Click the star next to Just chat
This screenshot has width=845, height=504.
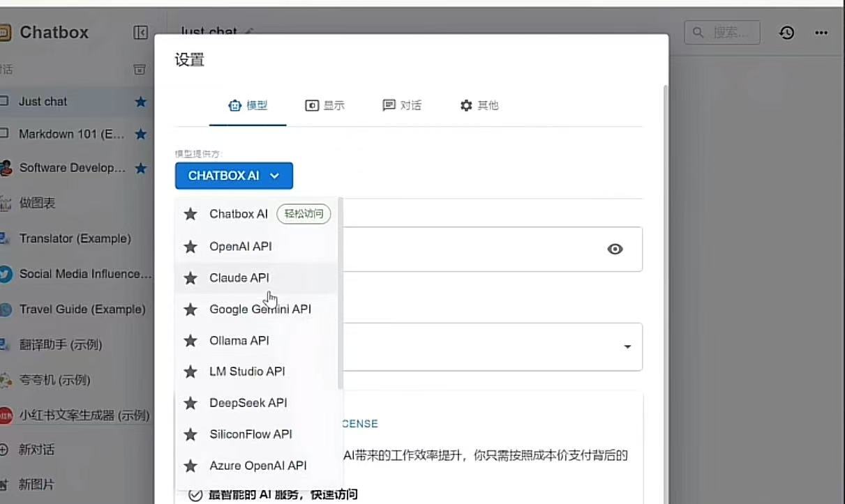pos(140,102)
